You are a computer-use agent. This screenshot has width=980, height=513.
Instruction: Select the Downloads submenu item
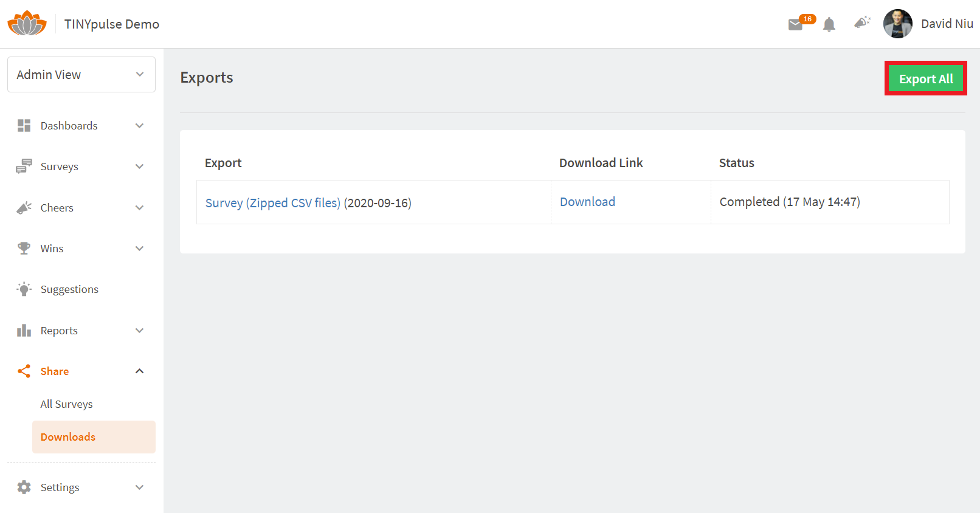point(94,437)
